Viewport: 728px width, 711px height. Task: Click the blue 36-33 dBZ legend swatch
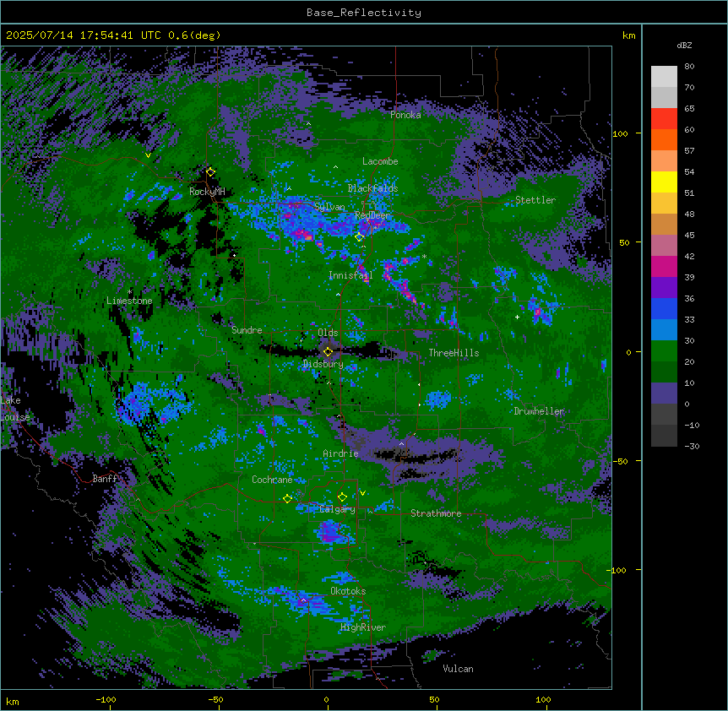pyautogui.click(x=664, y=308)
